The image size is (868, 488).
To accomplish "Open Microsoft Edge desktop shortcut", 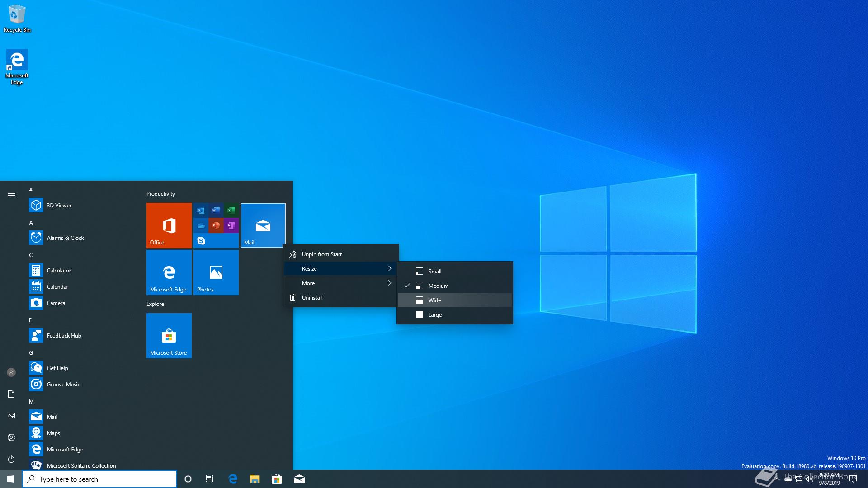I will tap(17, 67).
